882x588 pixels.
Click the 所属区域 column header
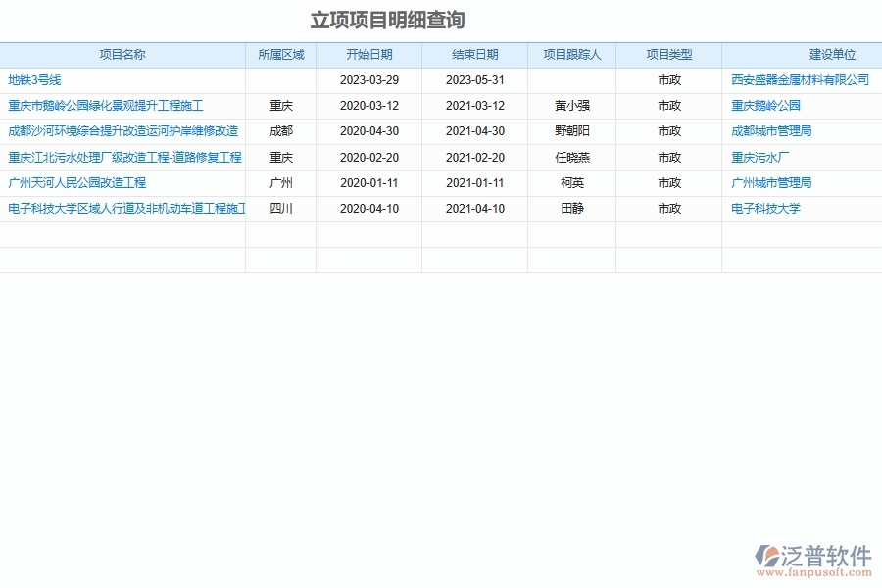281,55
